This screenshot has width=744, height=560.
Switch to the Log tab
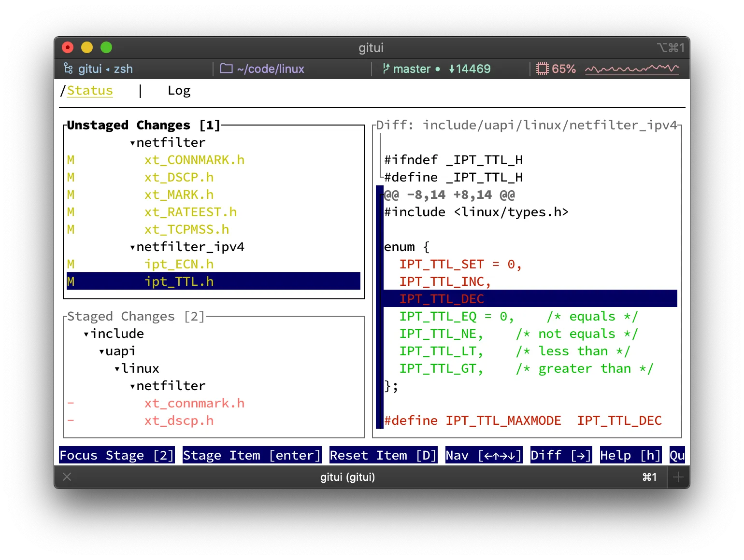pyautogui.click(x=179, y=90)
